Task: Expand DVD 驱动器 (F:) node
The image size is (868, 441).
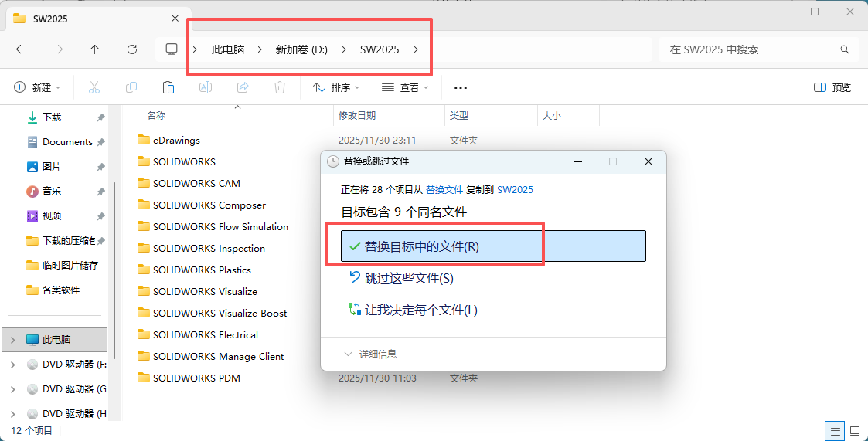Action: point(13,364)
